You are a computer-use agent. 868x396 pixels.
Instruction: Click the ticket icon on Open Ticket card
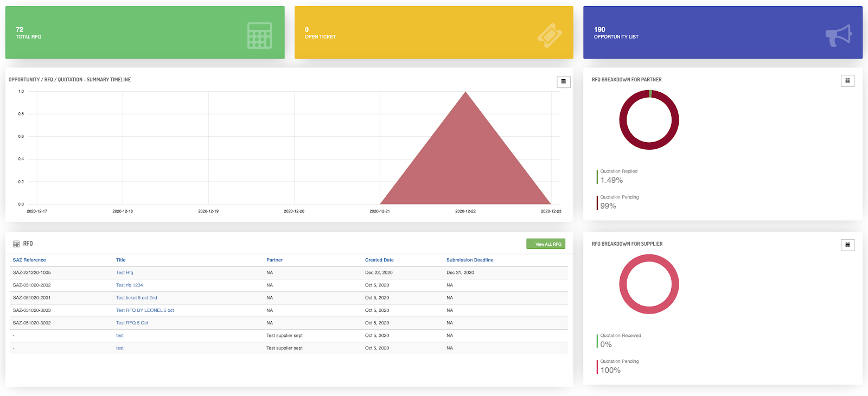click(x=549, y=36)
